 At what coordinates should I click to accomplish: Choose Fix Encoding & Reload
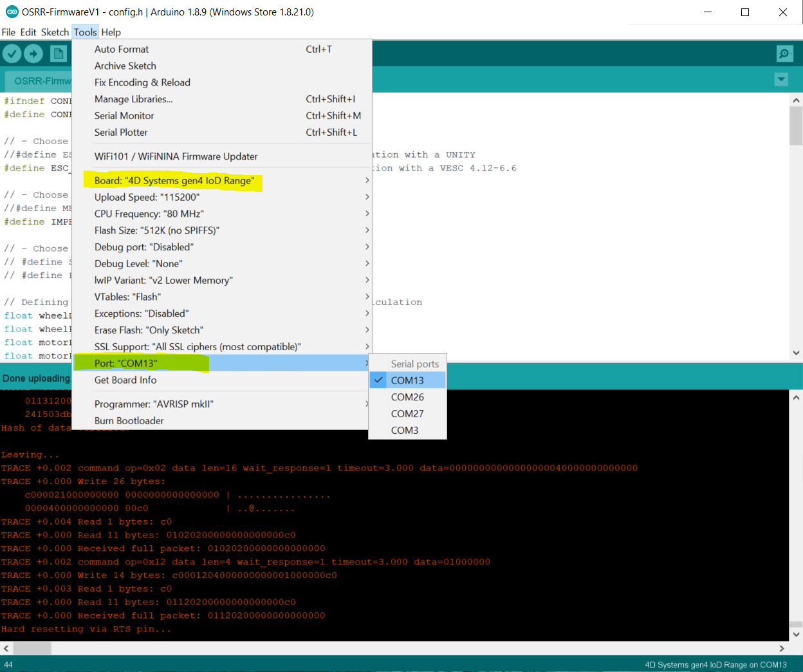point(222,82)
